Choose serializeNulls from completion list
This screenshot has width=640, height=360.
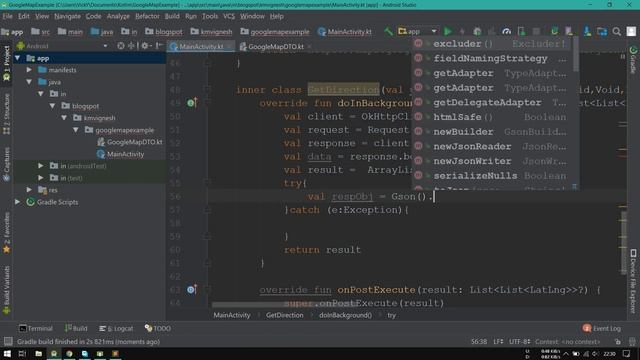pyautogui.click(x=492, y=176)
